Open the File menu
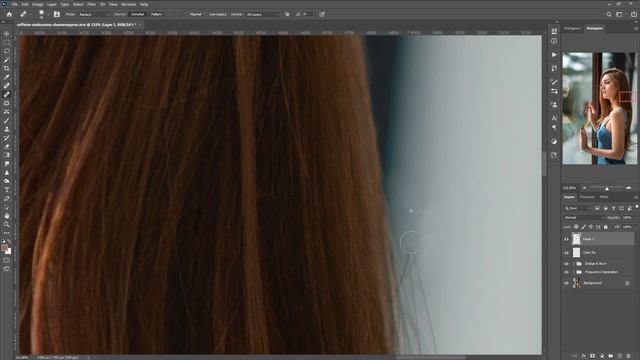640x360 pixels. tap(14, 4)
